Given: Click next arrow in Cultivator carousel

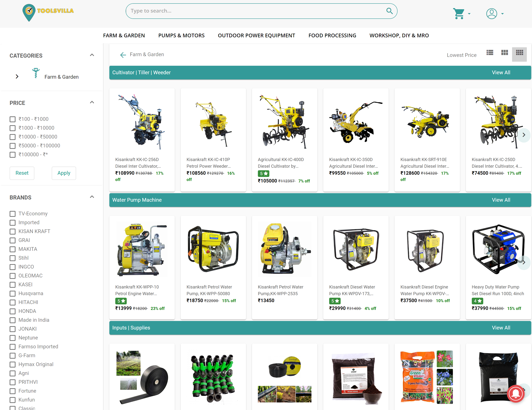Looking at the screenshot, I should coord(524,135).
